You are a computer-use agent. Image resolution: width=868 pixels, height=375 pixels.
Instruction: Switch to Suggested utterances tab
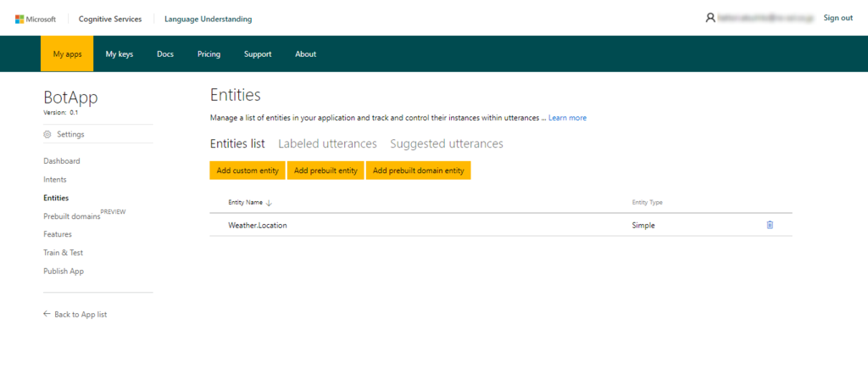[x=446, y=143]
